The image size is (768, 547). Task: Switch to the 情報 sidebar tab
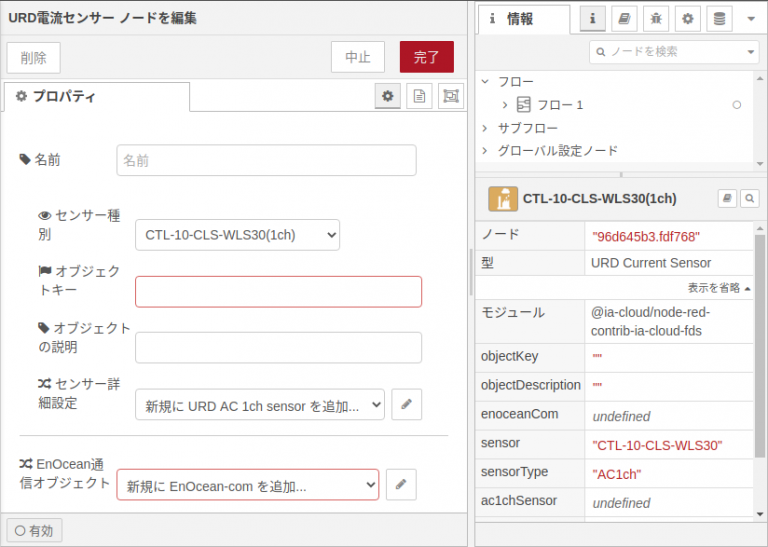pyautogui.click(x=522, y=19)
